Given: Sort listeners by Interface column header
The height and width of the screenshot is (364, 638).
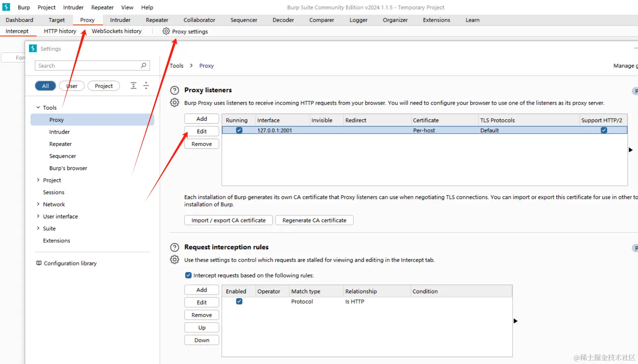Looking at the screenshot, I should [x=283, y=120].
